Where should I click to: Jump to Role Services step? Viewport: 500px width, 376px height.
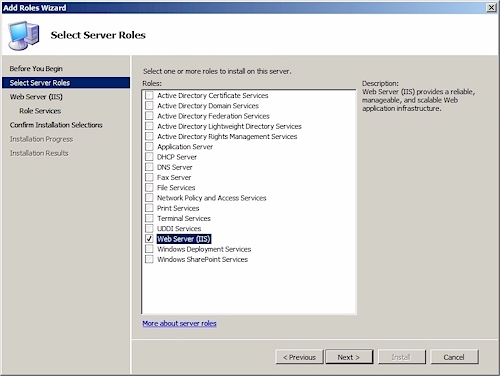(x=40, y=111)
